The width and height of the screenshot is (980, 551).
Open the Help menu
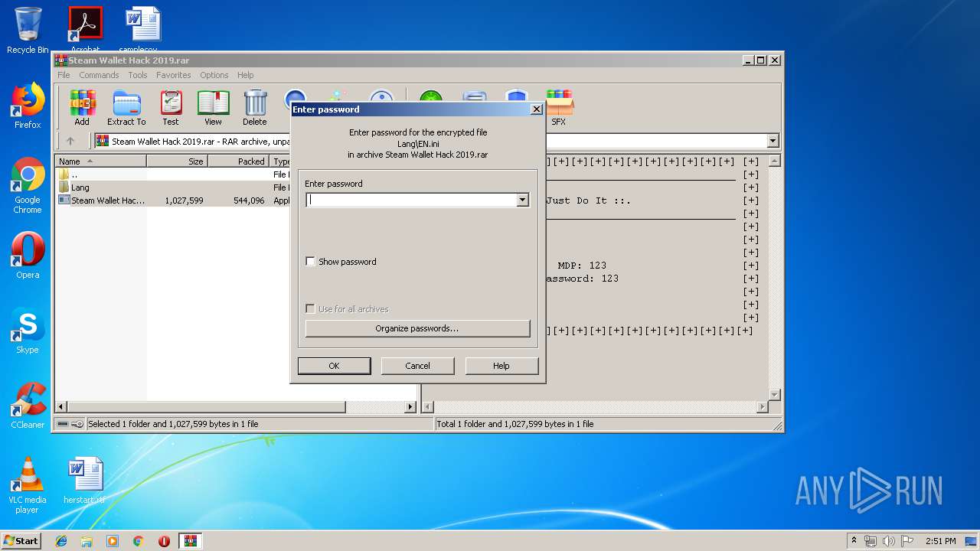click(x=245, y=75)
